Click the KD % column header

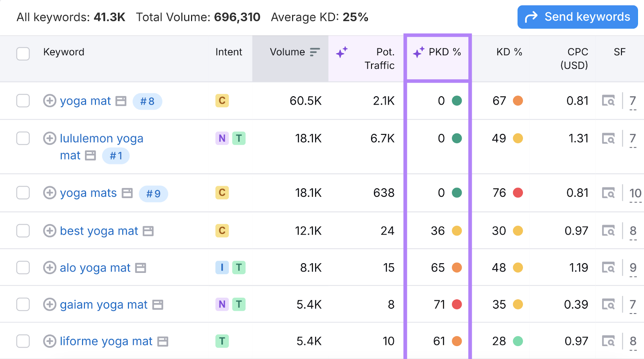[509, 52]
